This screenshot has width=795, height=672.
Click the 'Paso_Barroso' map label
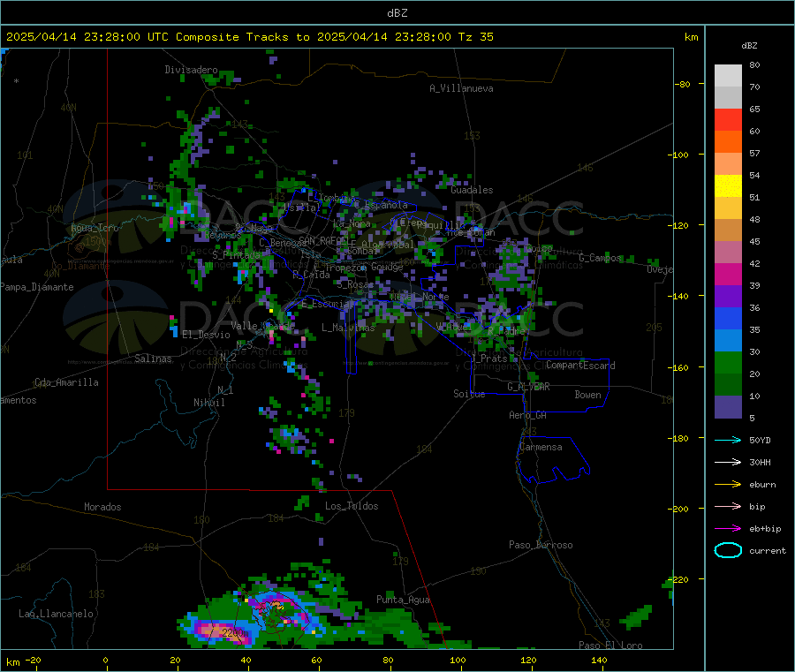click(541, 545)
